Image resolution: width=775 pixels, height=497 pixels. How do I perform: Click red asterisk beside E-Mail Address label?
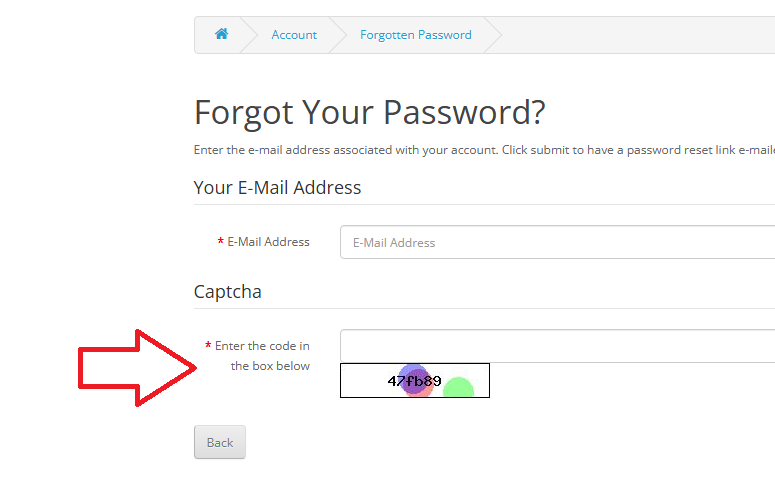point(220,241)
